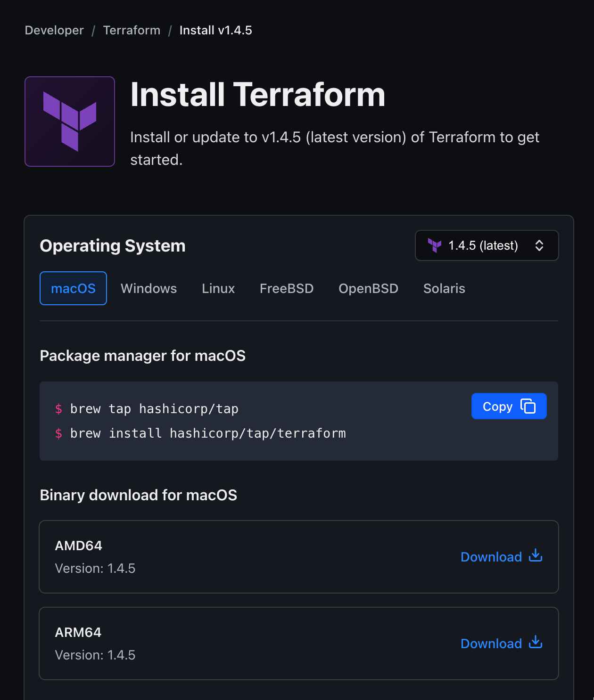
Task: Select the Windows operating system option
Action: click(x=148, y=288)
